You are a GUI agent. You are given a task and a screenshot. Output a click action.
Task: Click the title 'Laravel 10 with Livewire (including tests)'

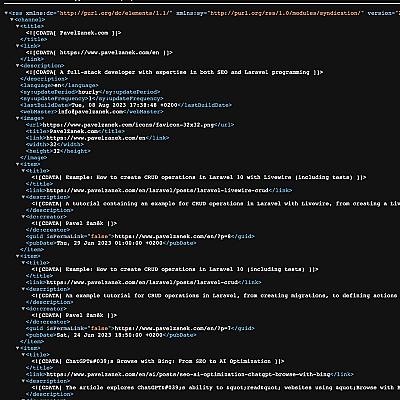(x=199, y=177)
